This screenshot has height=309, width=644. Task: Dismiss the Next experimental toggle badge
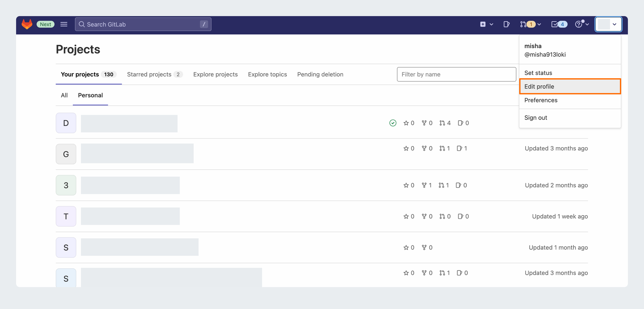point(45,24)
